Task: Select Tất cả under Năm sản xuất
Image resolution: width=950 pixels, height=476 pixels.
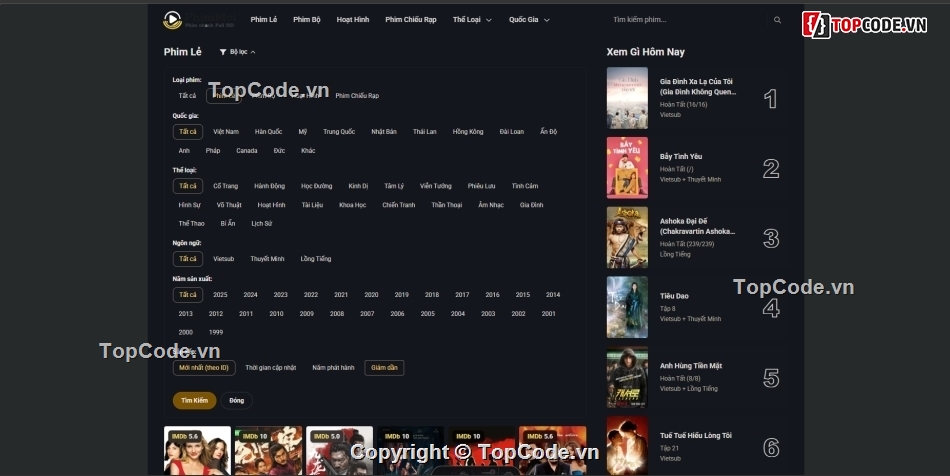Action: click(187, 295)
